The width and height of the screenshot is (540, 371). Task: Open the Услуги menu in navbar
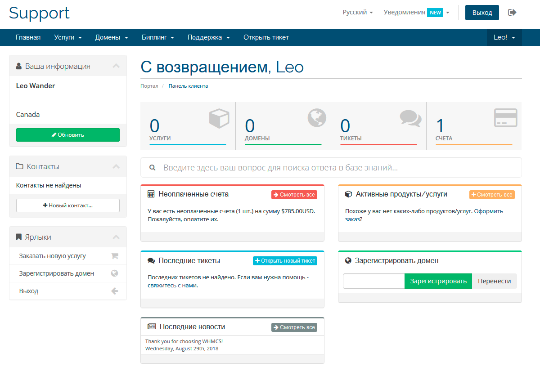coord(68,38)
